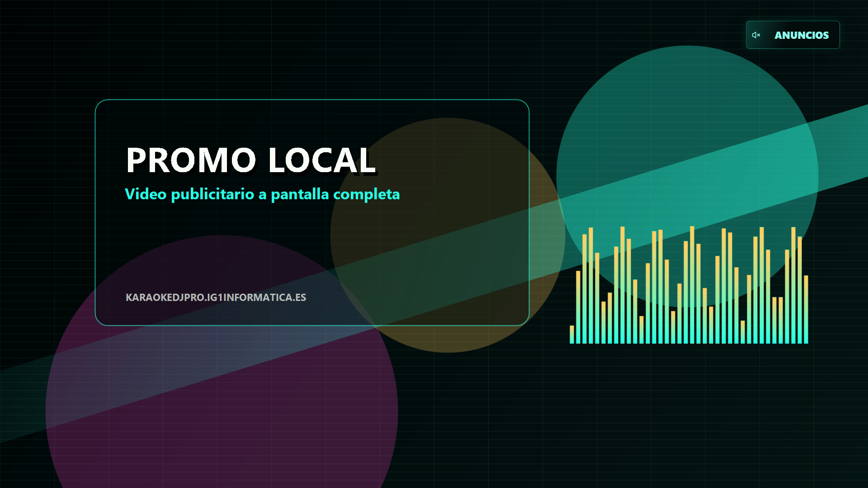Viewport: 868px width, 488px height.
Task: Click the text 'Video publicitario a pantalla completa'
Action: click(x=262, y=194)
